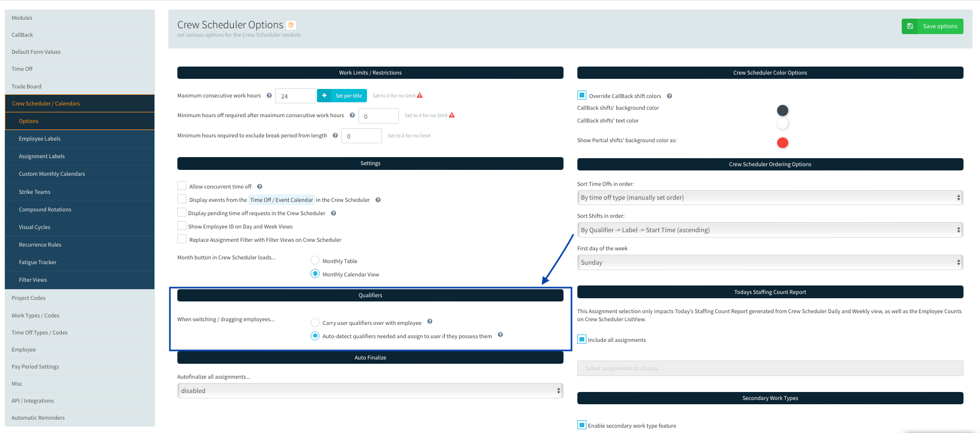Click help icon for Override CallBack shift colors
Screen dimensions: 980x433
pyautogui.click(x=669, y=96)
